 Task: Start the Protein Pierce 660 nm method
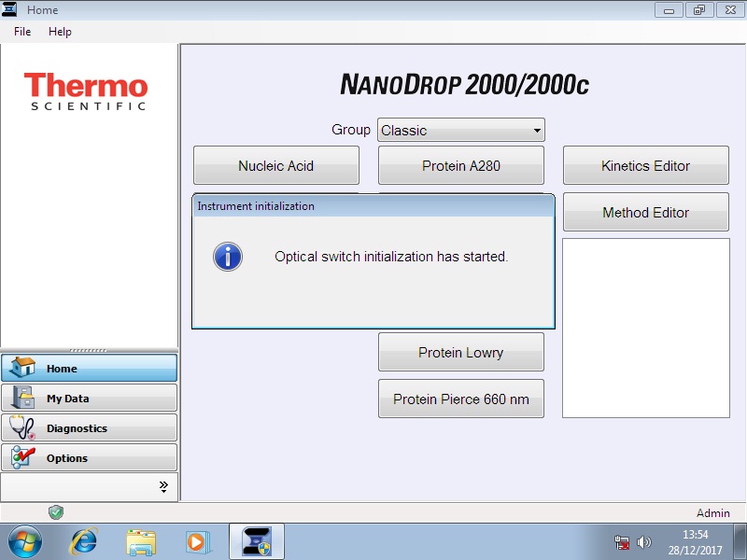pyautogui.click(x=460, y=399)
